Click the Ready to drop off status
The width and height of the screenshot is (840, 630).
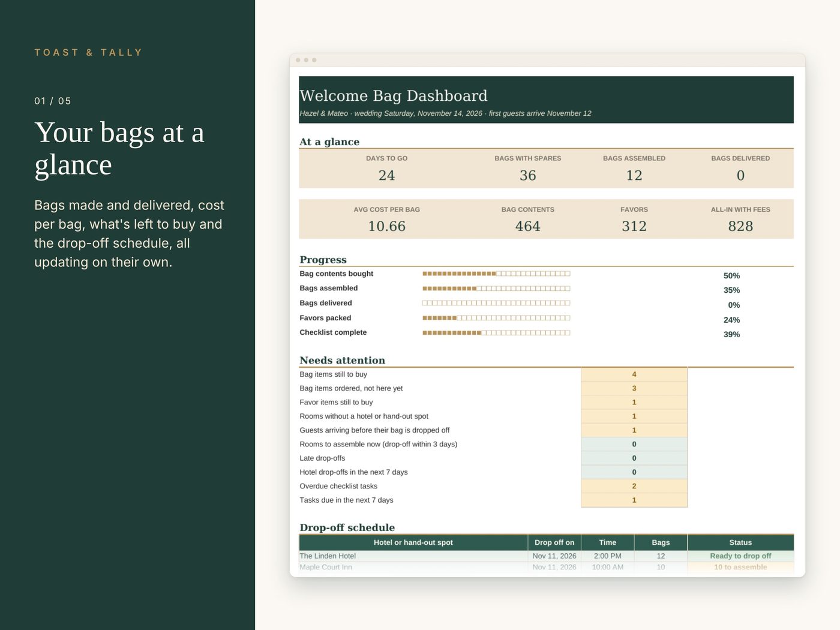pos(740,556)
